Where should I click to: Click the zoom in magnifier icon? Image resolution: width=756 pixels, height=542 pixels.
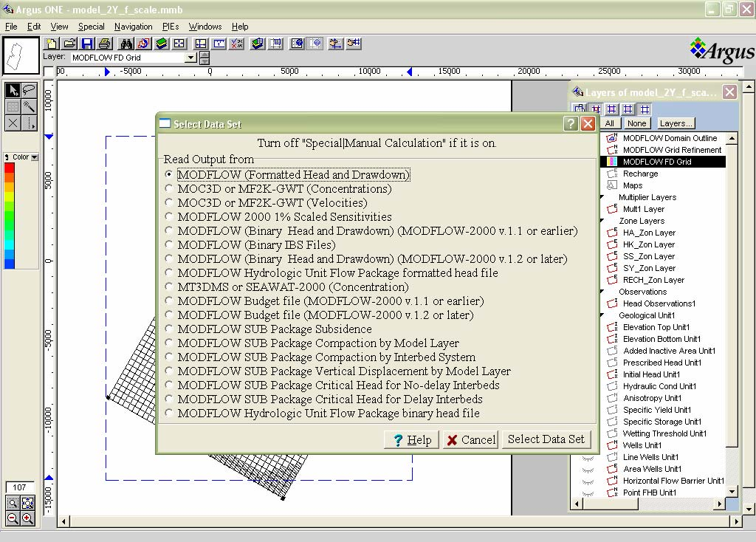click(27, 519)
